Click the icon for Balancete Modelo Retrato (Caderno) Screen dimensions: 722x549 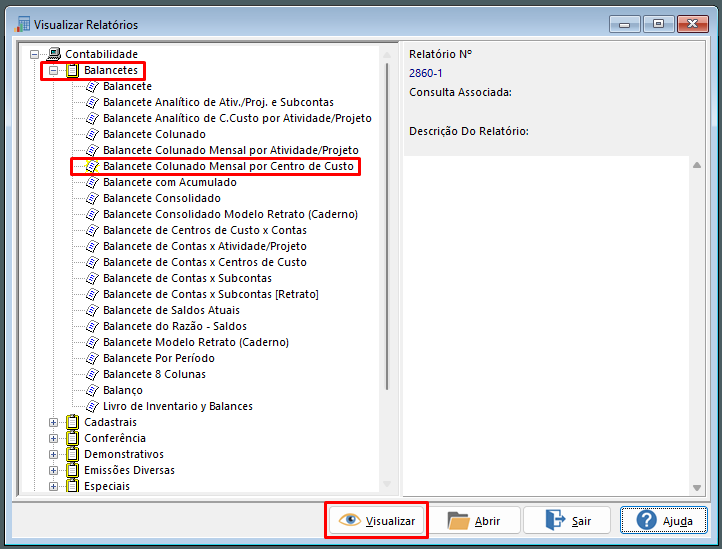pos(93,343)
